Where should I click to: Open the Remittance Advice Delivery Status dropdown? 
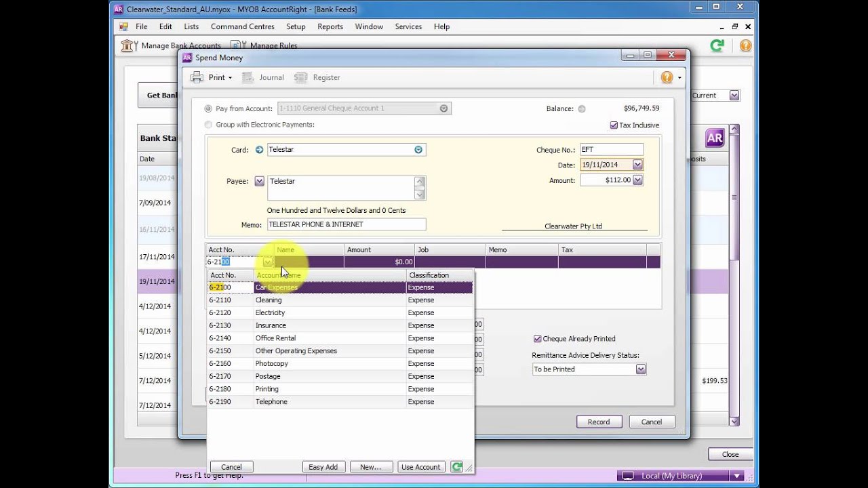coord(640,369)
